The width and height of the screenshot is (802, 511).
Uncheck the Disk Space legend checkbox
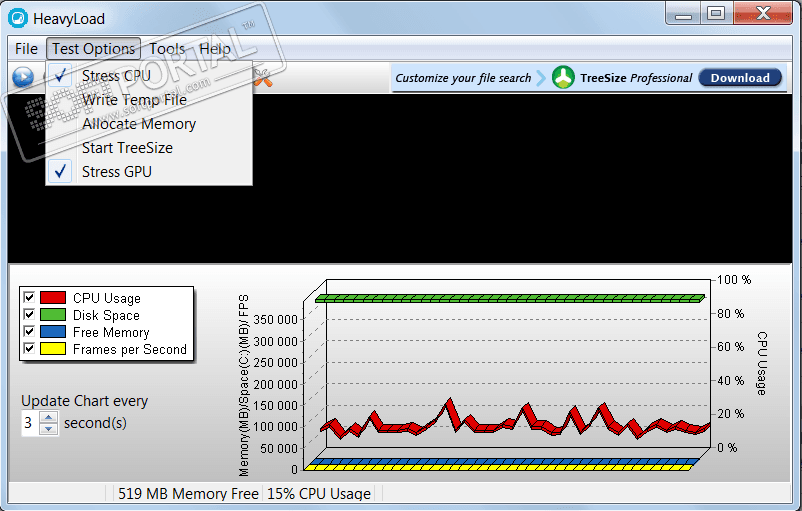(x=29, y=314)
